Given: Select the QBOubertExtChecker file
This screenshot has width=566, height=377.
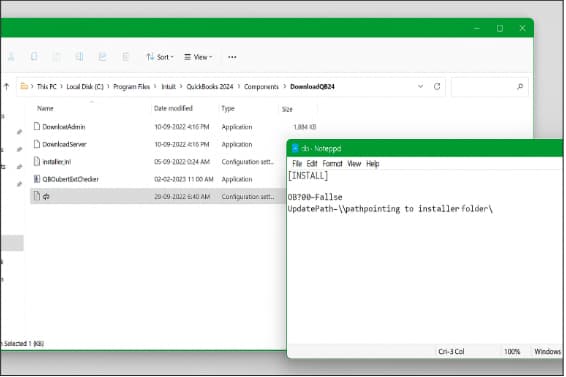Looking at the screenshot, I should tap(70, 179).
